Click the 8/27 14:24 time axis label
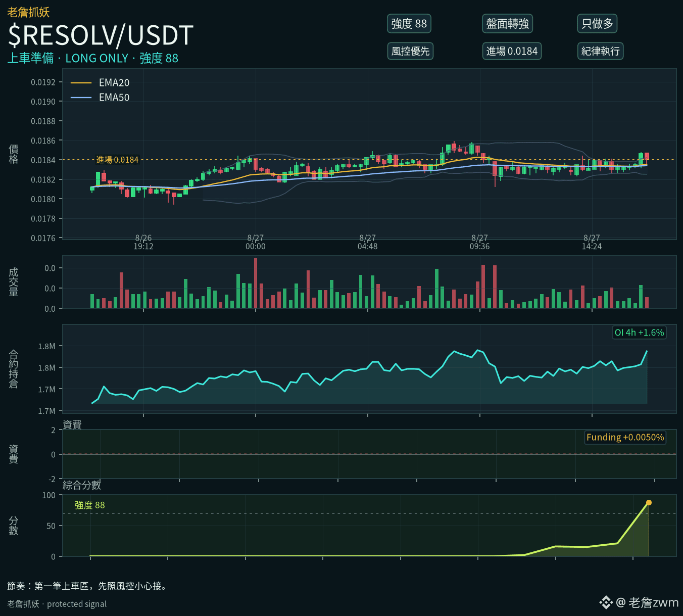 point(592,242)
